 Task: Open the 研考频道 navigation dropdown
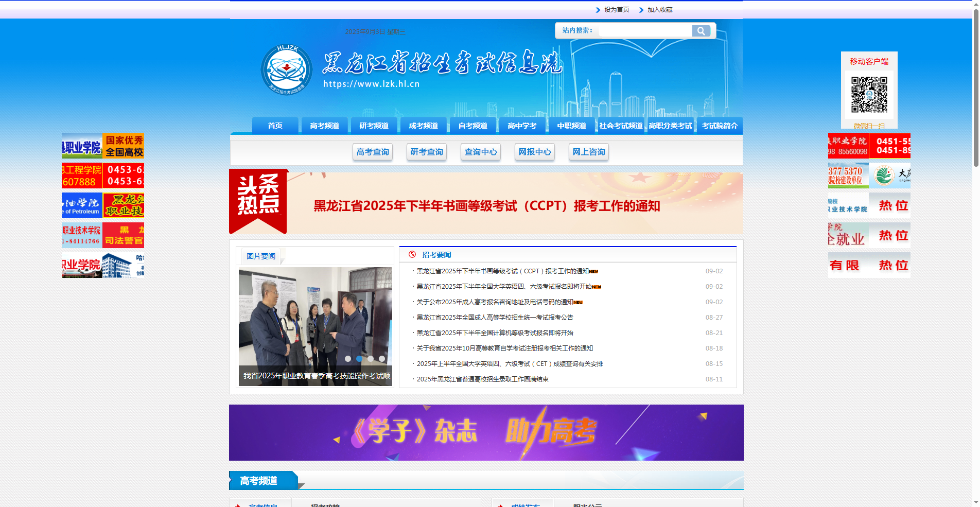374,125
